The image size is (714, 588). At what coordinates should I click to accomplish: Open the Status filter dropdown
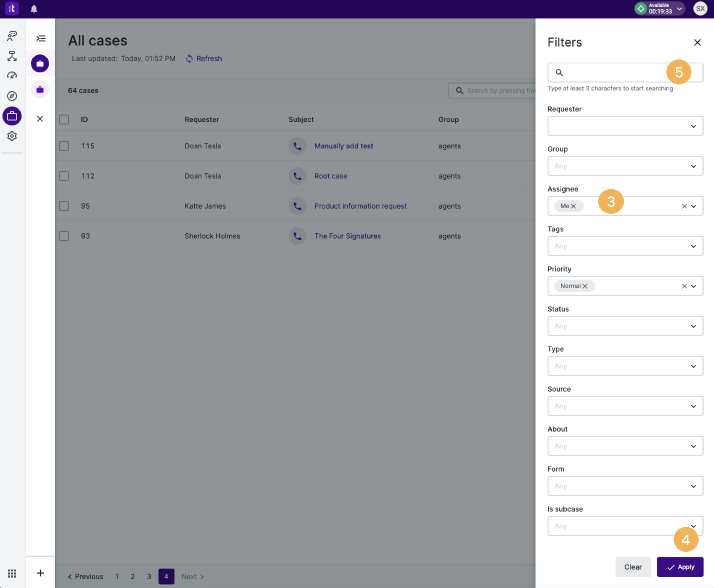click(x=625, y=326)
